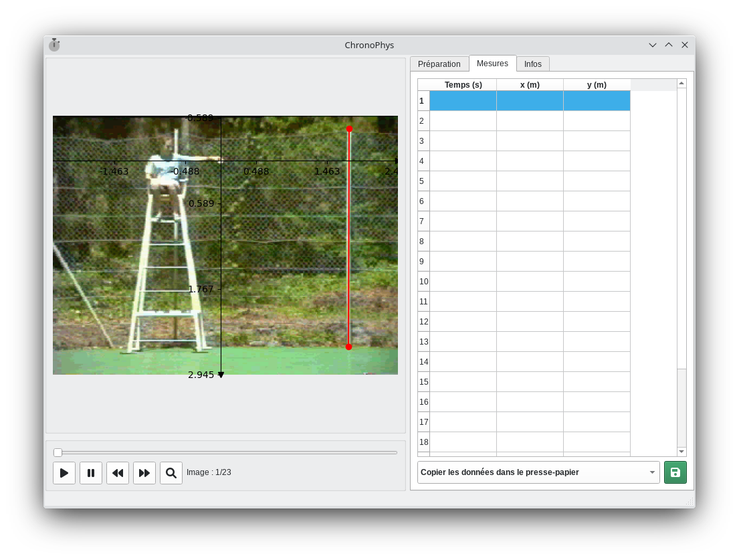Advance with the fast-forward button

(144, 473)
